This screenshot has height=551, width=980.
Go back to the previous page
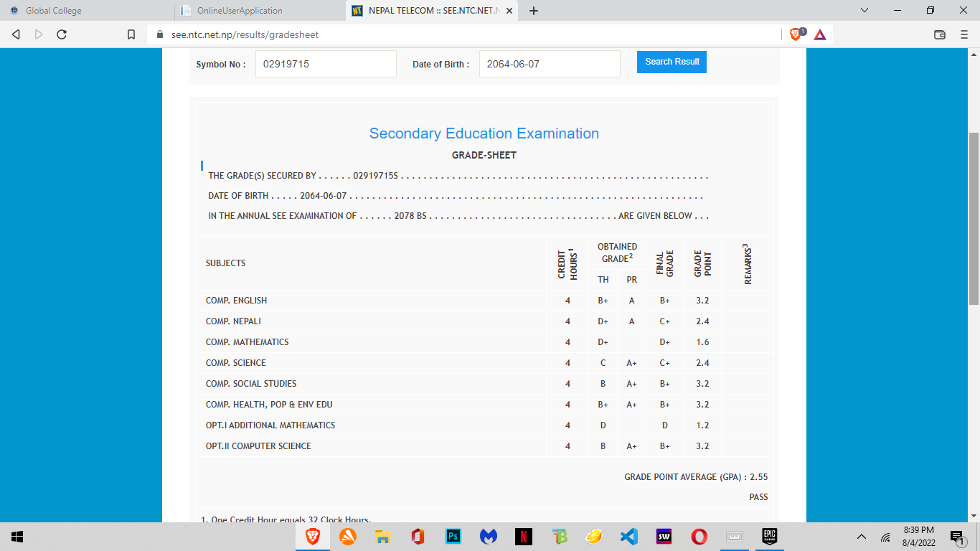pyautogui.click(x=17, y=34)
